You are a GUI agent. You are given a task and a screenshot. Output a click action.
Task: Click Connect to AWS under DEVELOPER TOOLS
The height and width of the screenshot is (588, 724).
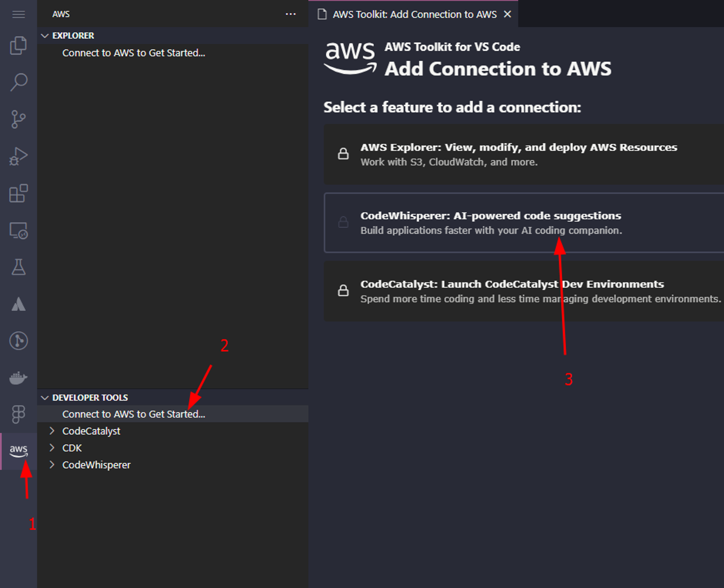134,414
